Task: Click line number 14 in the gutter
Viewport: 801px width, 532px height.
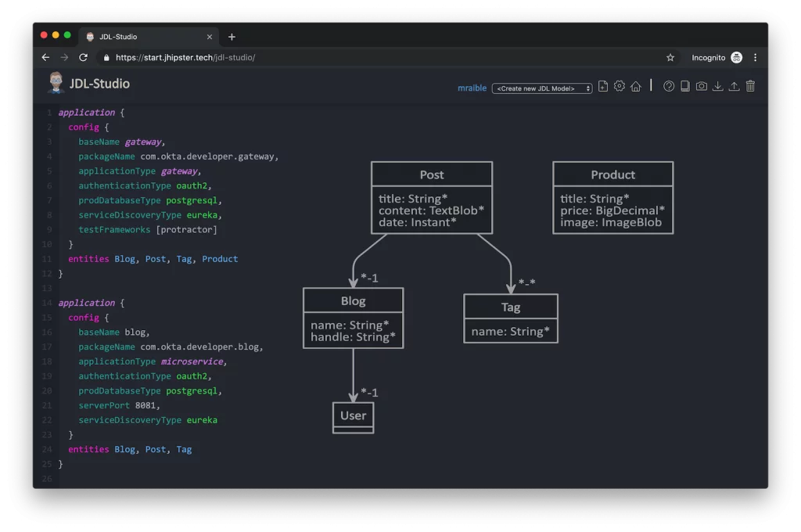Action: pos(47,303)
